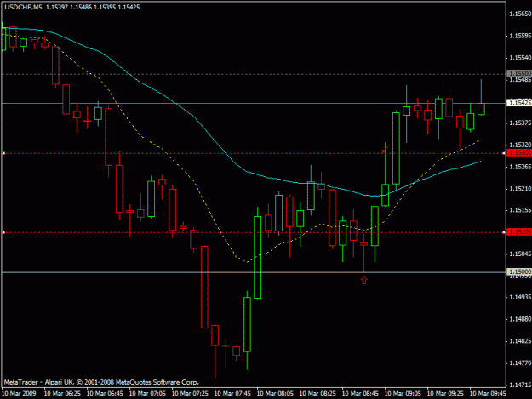Click the 1.15320 price scale label
This screenshot has width=532, height=399.
(520, 145)
